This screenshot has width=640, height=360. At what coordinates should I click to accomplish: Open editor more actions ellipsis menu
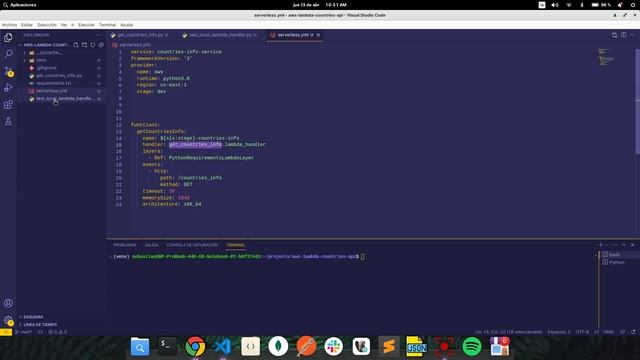[x=633, y=35]
